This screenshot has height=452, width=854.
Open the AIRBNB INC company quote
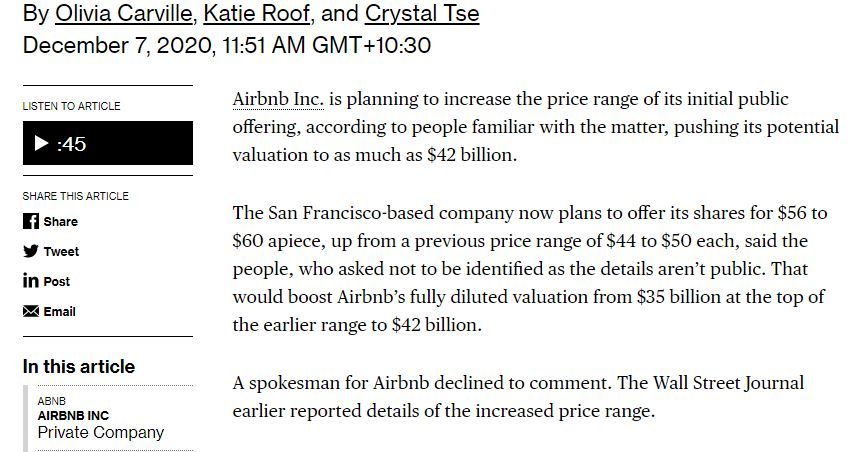tap(73, 415)
